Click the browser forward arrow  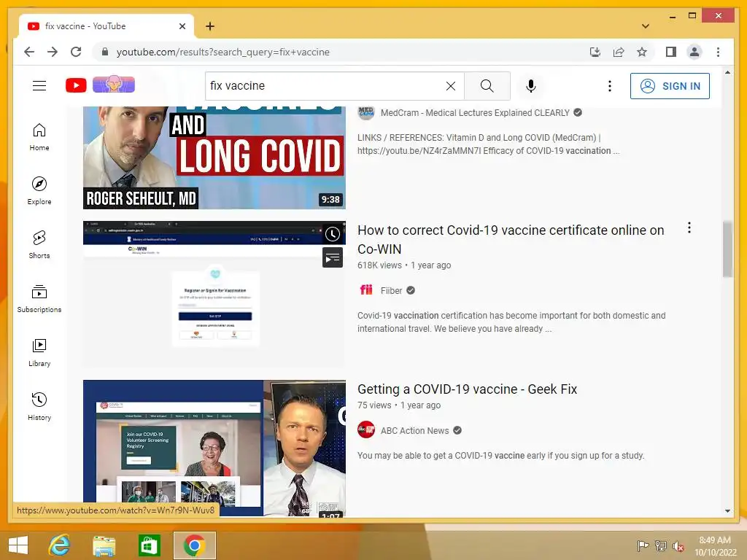[x=53, y=52]
